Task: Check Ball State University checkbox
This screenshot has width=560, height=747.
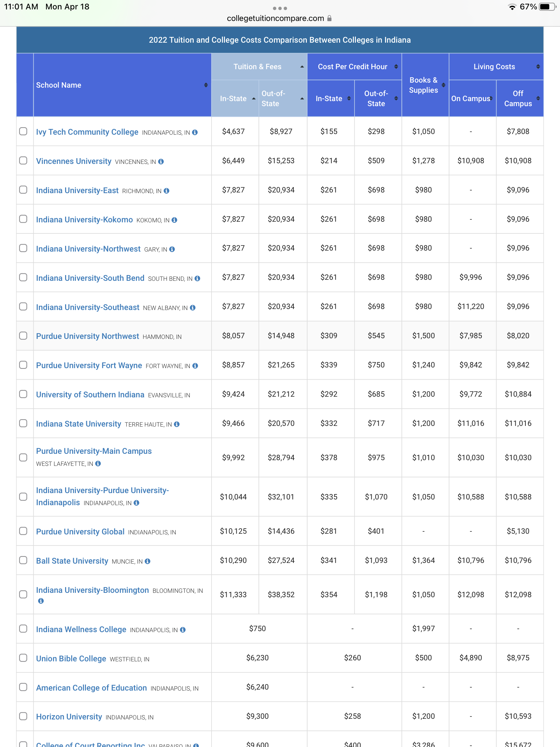Action: click(x=23, y=560)
